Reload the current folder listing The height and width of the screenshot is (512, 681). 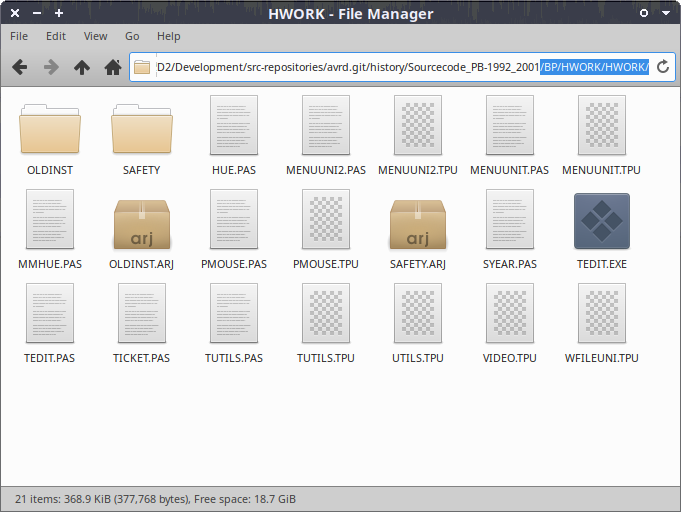[x=662, y=67]
